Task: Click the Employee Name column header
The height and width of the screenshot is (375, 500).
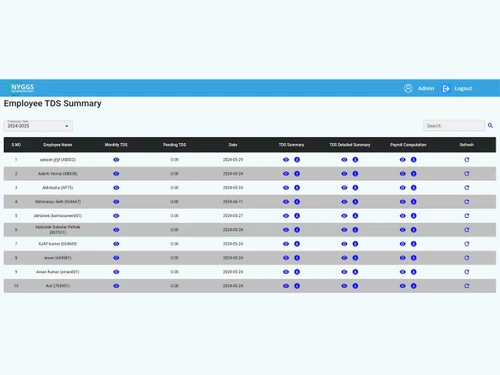Action: click(x=58, y=145)
